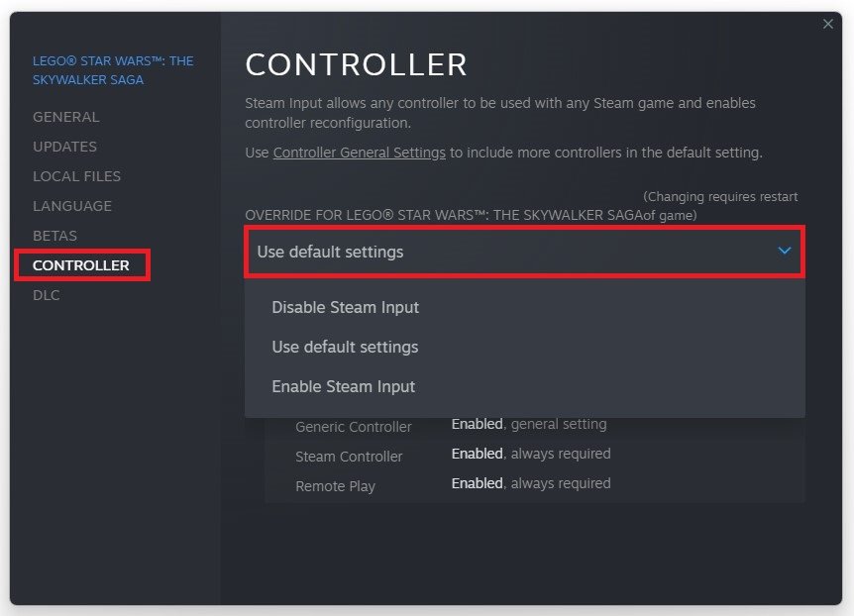This screenshot has height=616, width=854.
Task: Click the Generic Controller Enabled status
Action: click(478, 424)
